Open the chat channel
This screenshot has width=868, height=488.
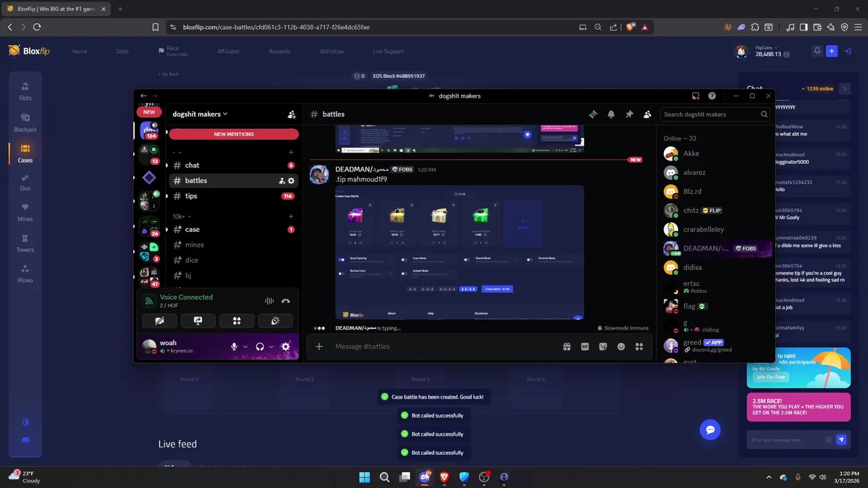[x=234, y=165]
